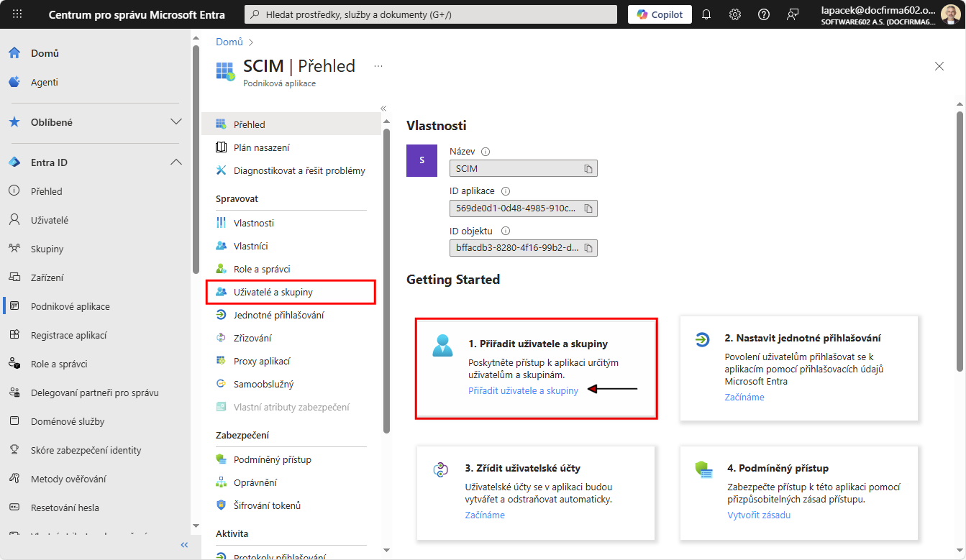Click Začínáme under Nastavit jednotné přihlašování
The image size is (966, 560).
(744, 397)
